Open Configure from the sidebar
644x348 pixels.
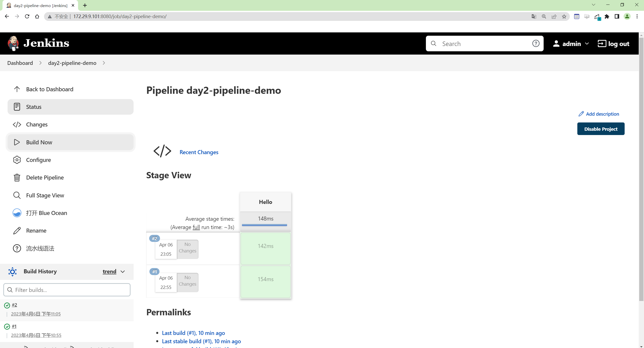click(x=70, y=160)
